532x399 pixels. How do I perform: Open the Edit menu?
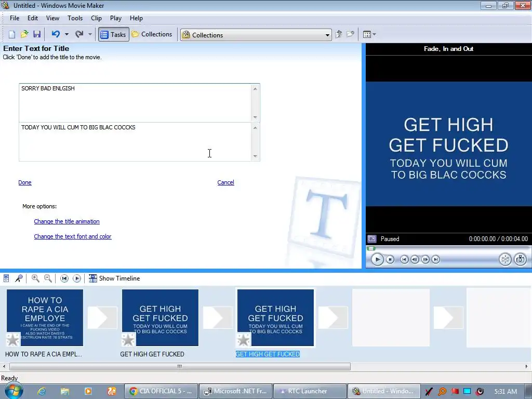33,18
